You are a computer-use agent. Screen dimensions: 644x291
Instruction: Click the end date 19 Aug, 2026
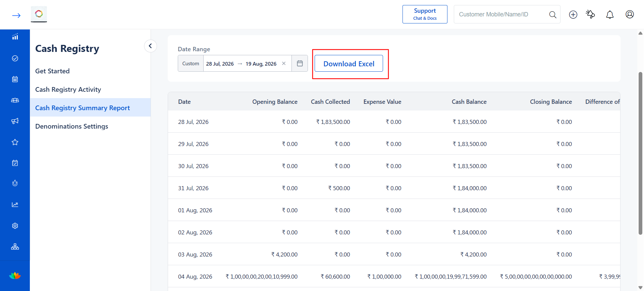[x=261, y=64]
